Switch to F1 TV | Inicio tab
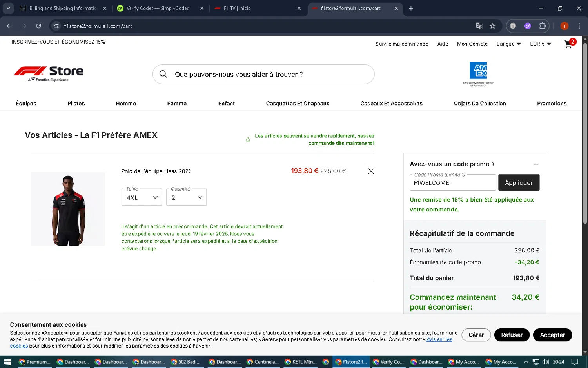This screenshot has height=368, width=588. [x=257, y=8]
